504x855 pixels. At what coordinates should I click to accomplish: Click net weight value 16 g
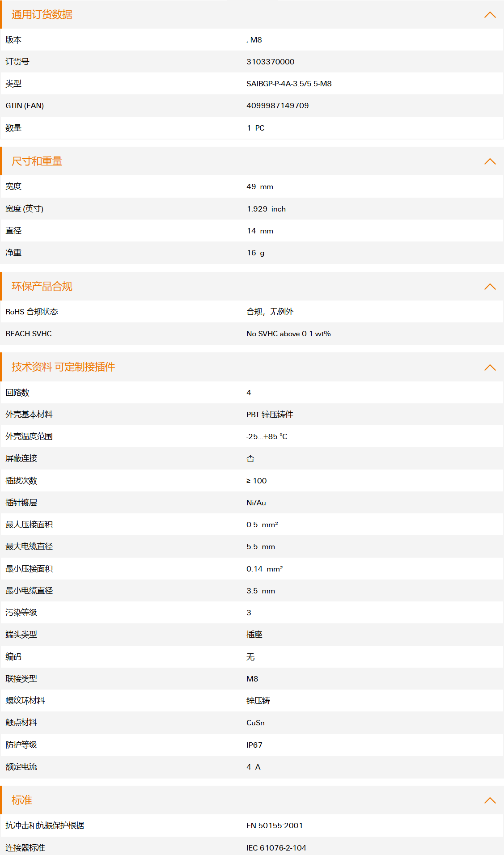(x=255, y=253)
